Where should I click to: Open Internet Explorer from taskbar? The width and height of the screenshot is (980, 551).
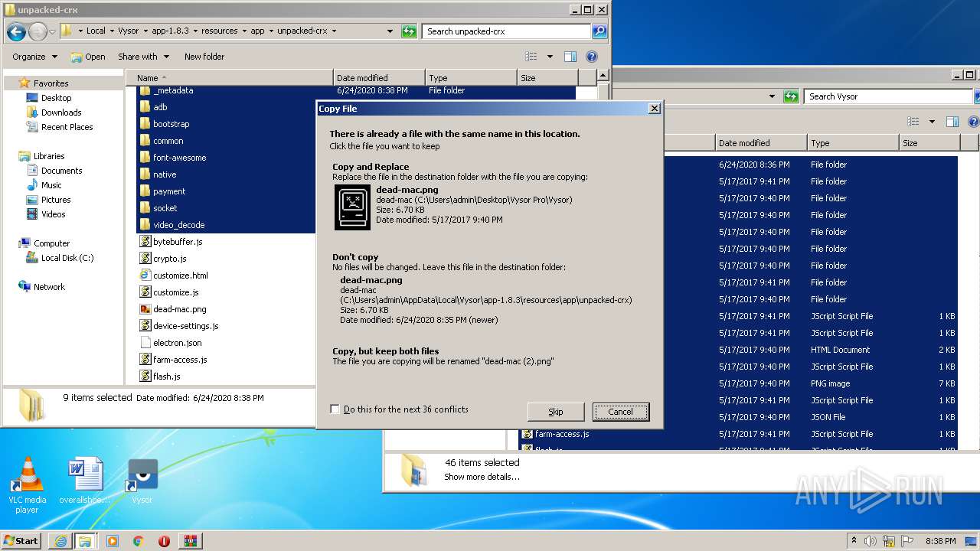[60, 541]
